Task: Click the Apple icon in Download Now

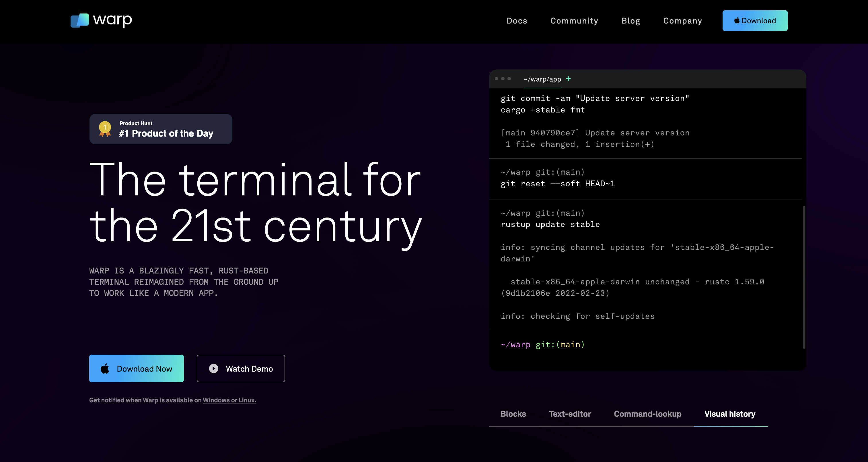Action: (x=105, y=368)
